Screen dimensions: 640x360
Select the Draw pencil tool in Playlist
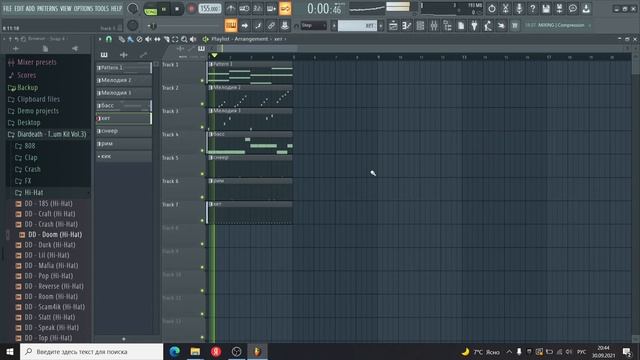(x=121, y=39)
